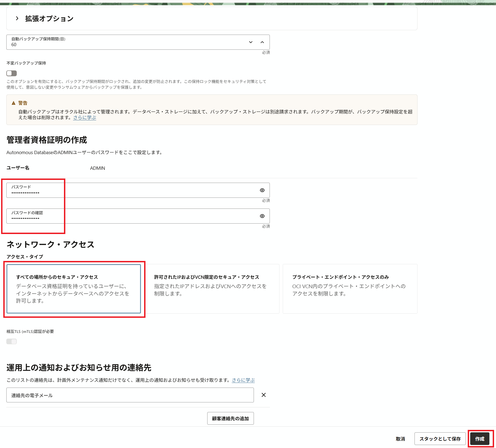Screen dimensions: 496x448
Task: Click the 顧客連絡先の追加 button
Action: (x=230, y=418)
